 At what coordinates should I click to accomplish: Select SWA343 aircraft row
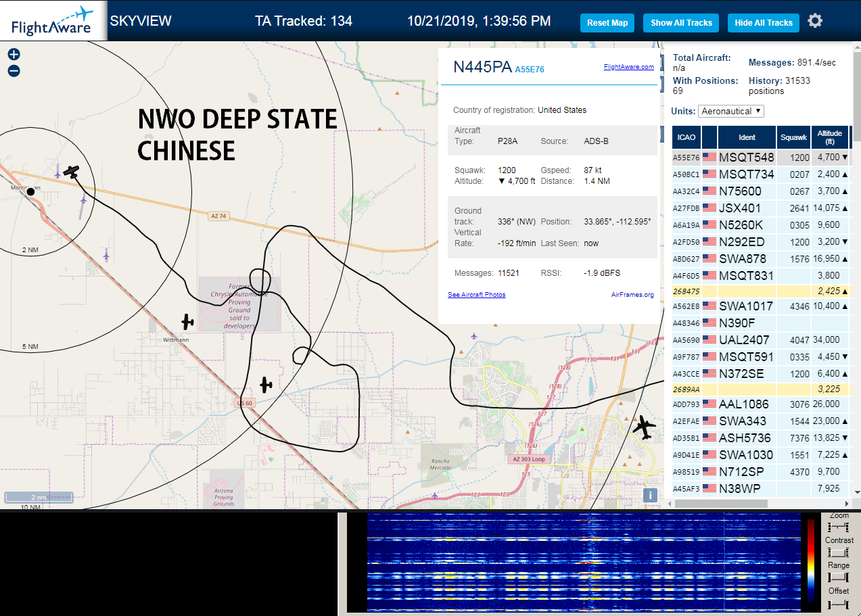(x=761, y=421)
